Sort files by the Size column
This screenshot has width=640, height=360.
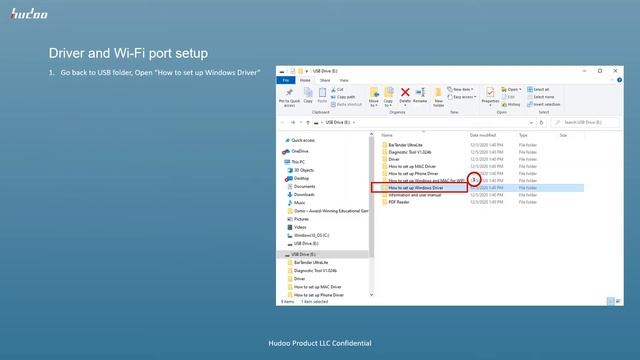coord(563,135)
